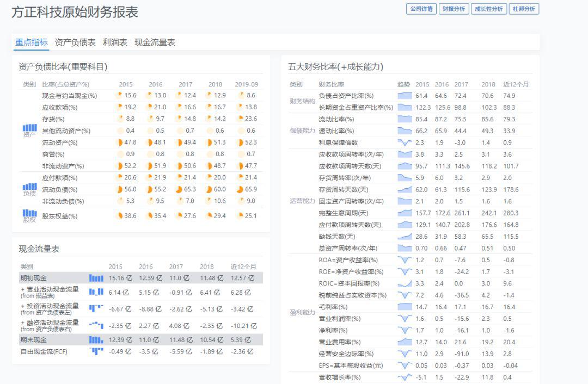This screenshot has width=588, height=384.
Task: Open 成长性分析 page
Action: (x=488, y=9)
